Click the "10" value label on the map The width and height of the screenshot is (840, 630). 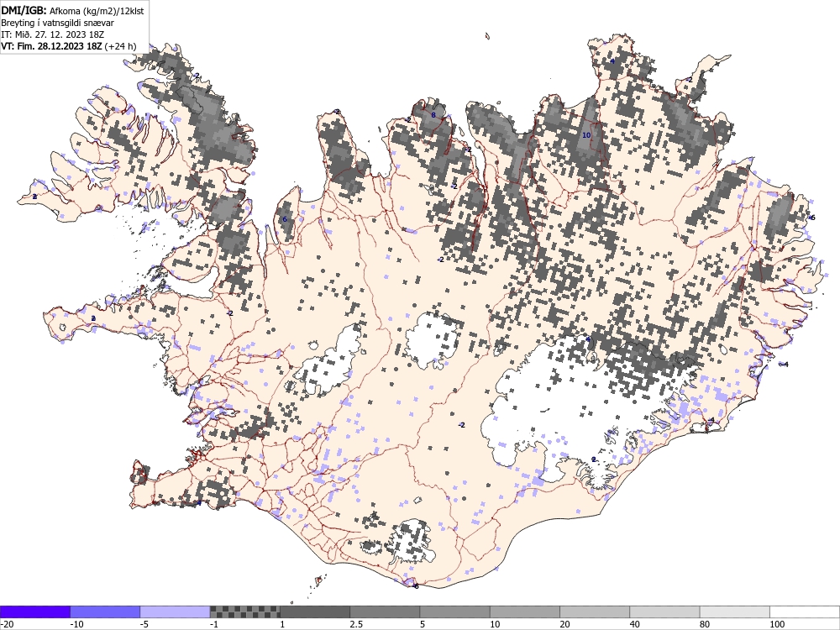[586, 135]
